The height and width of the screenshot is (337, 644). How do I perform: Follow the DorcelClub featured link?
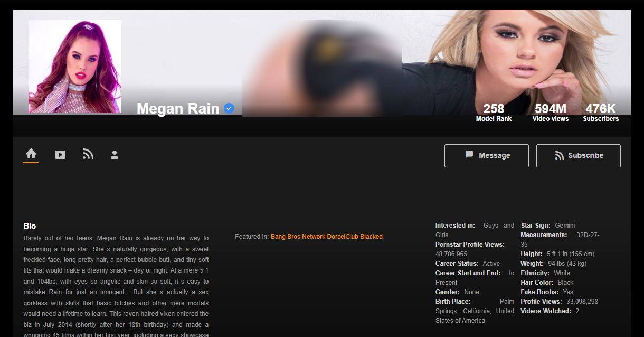[x=342, y=237]
